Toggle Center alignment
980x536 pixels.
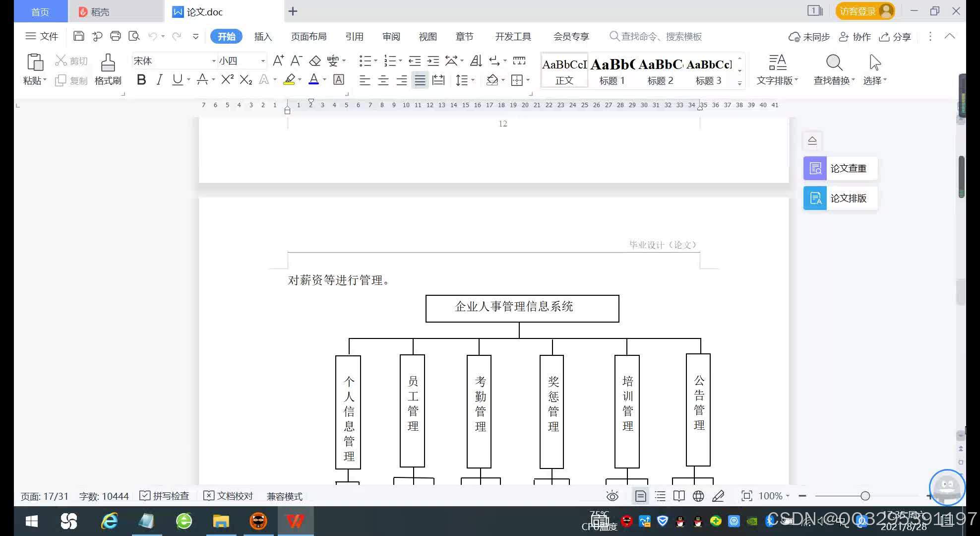pyautogui.click(x=383, y=80)
